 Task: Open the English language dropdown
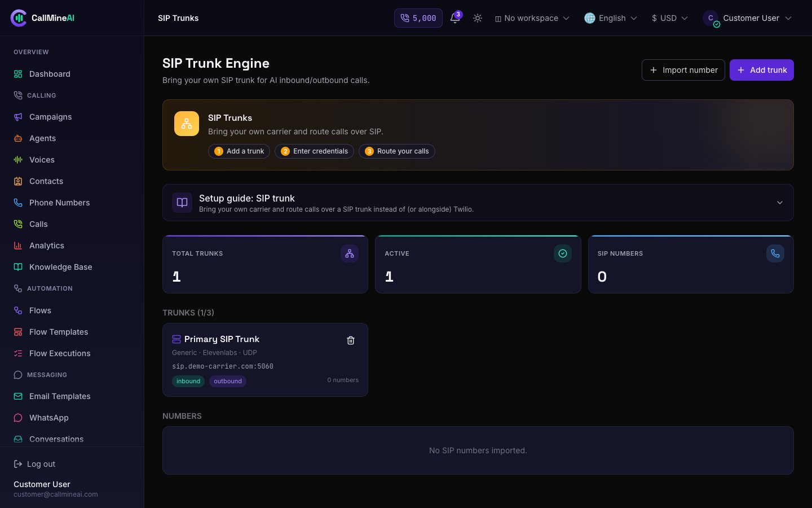click(611, 18)
